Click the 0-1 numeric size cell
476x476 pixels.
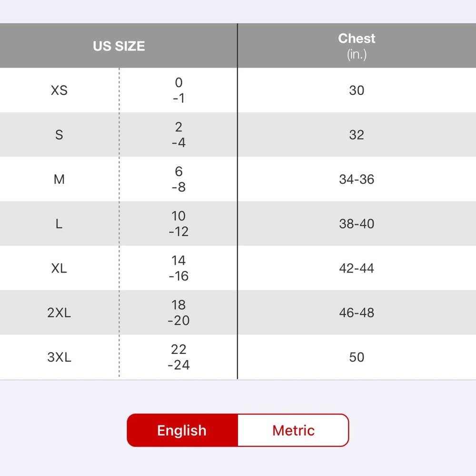(x=178, y=90)
